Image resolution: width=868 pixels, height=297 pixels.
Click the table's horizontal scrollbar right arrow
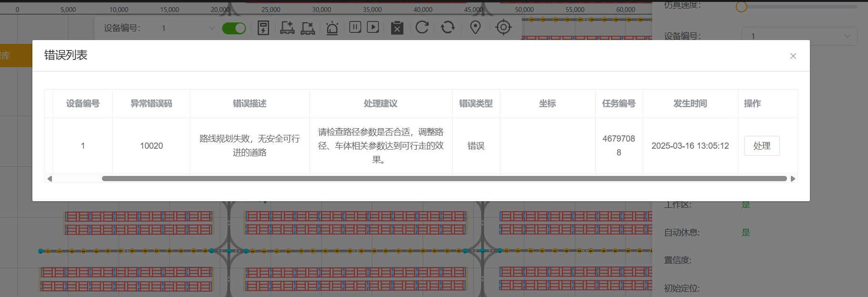coord(793,179)
